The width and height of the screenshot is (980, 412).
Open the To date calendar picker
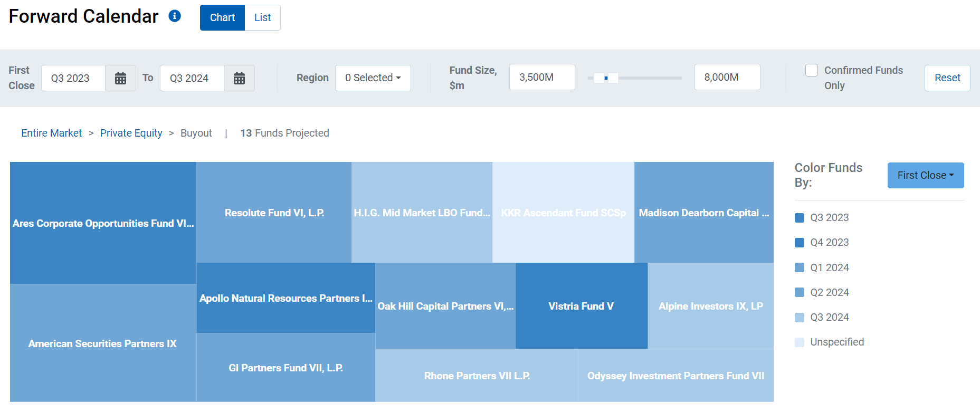coord(239,78)
